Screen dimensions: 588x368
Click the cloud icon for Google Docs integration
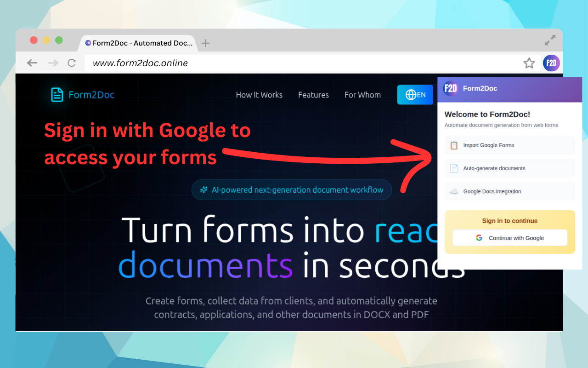click(454, 191)
